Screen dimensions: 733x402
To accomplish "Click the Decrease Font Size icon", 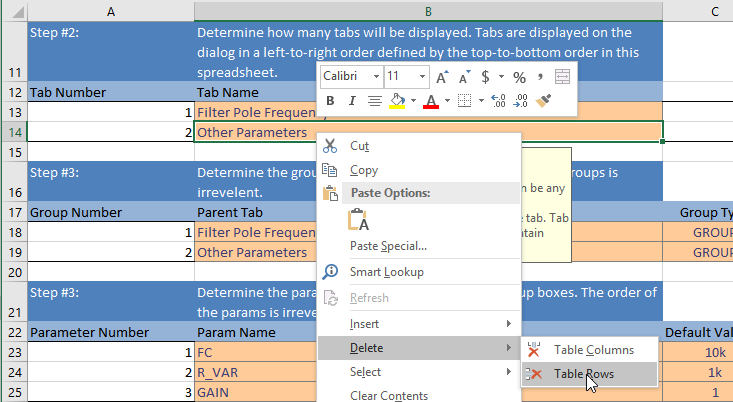I will pyautogui.click(x=464, y=77).
